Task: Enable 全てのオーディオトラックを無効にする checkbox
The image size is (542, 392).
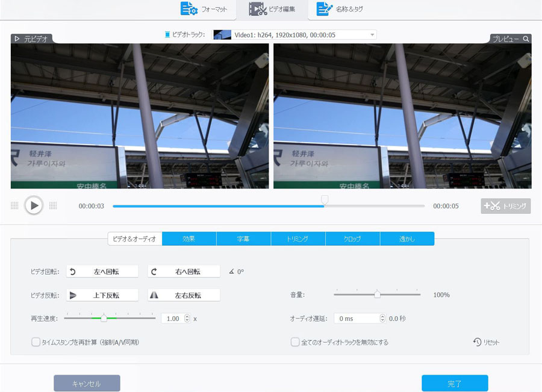Action: [295, 342]
